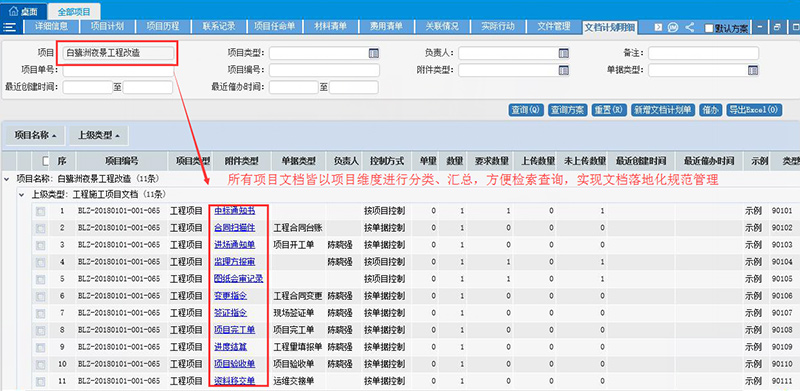Open the 项目计划 tab
Image resolution: width=800 pixels, height=391 pixels.
coord(107,27)
